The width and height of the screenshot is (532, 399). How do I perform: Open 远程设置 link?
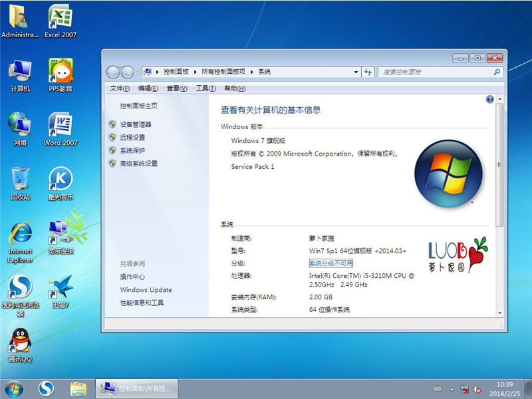click(132, 138)
